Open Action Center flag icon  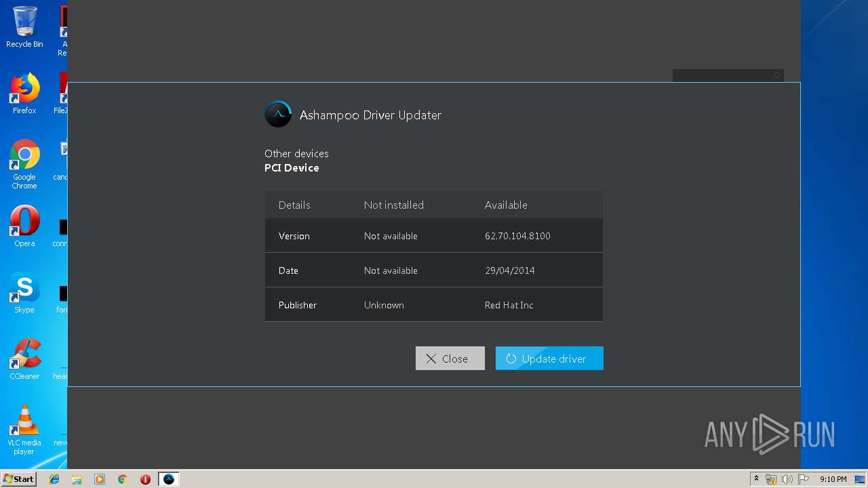tap(804, 479)
